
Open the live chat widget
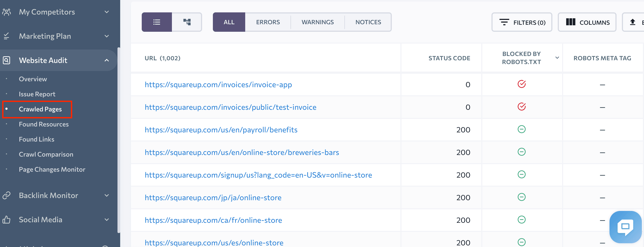625,227
